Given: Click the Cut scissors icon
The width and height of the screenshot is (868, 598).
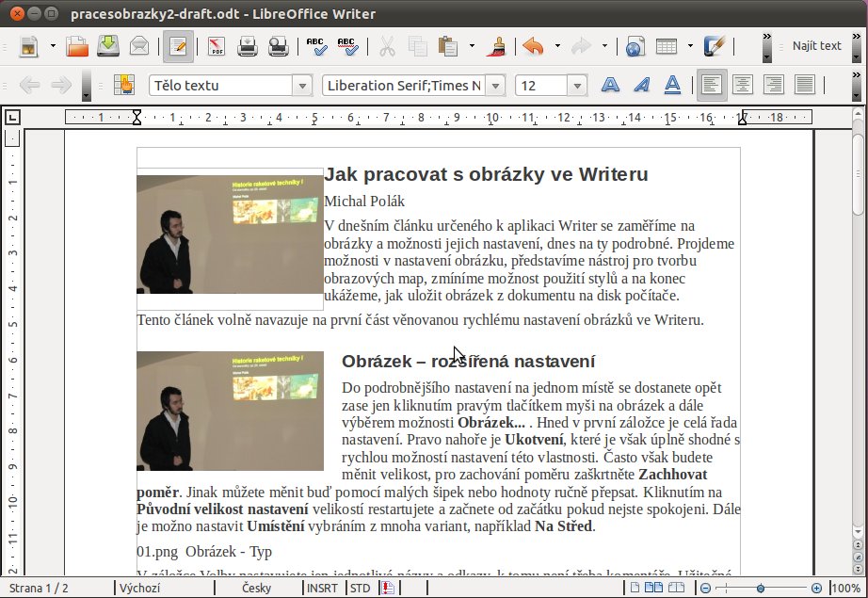Looking at the screenshot, I should click(387, 46).
